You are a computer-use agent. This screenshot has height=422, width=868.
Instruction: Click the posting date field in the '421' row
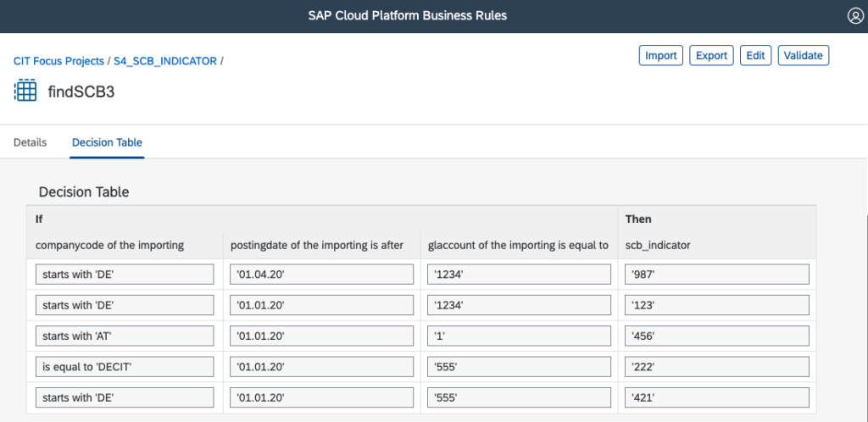coord(321,397)
